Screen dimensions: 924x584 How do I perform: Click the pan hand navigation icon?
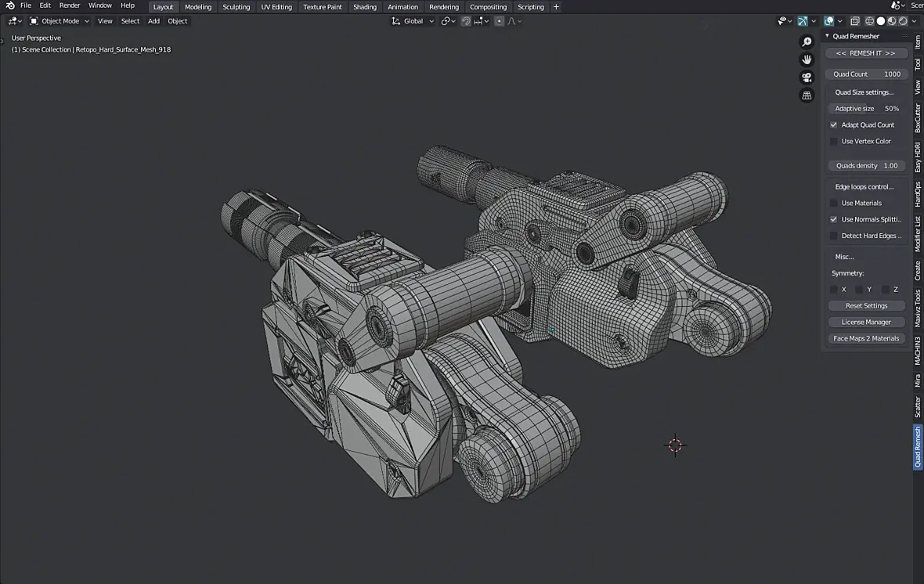807,59
